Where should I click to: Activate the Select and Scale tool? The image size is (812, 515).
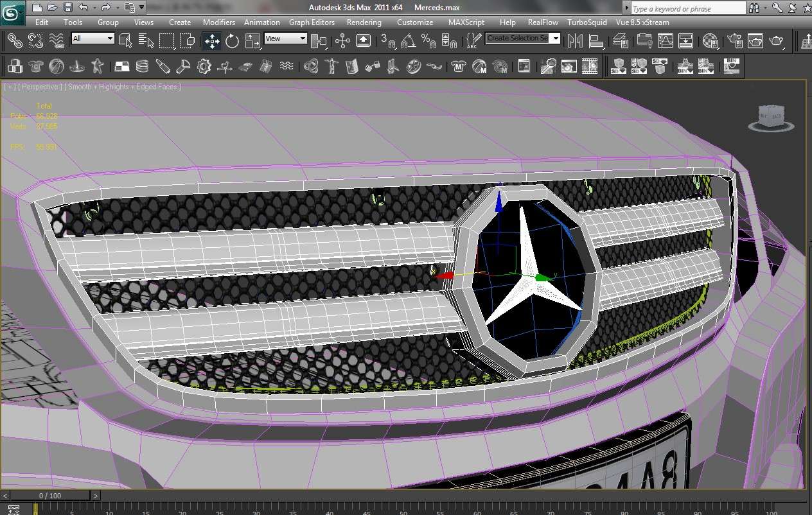pyautogui.click(x=253, y=41)
